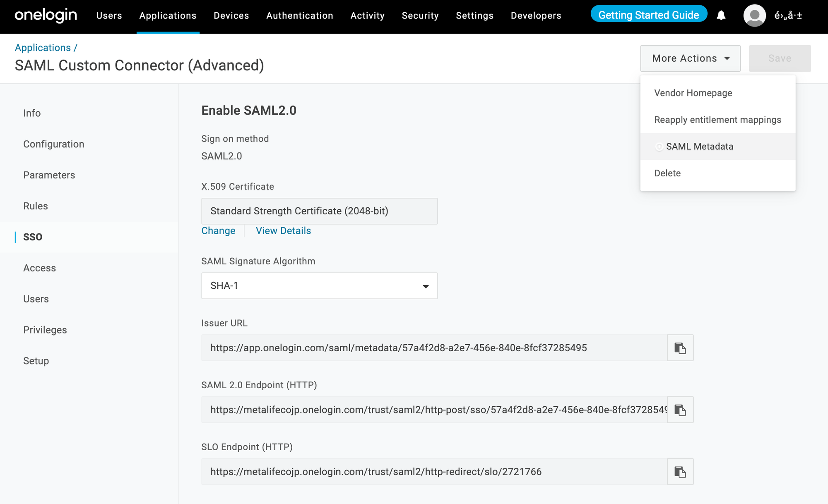Open the notifications bell
Screen dimensions: 828x504
tap(721, 16)
